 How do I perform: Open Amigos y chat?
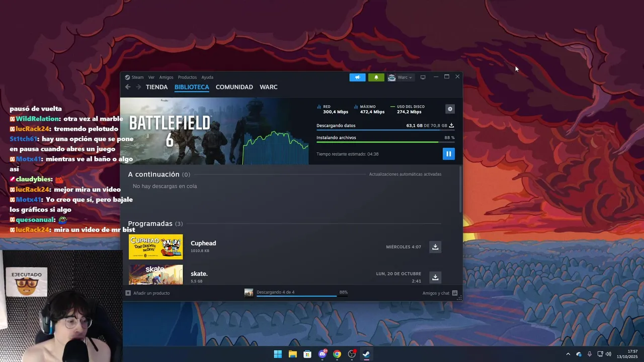[x=440, y=293]
